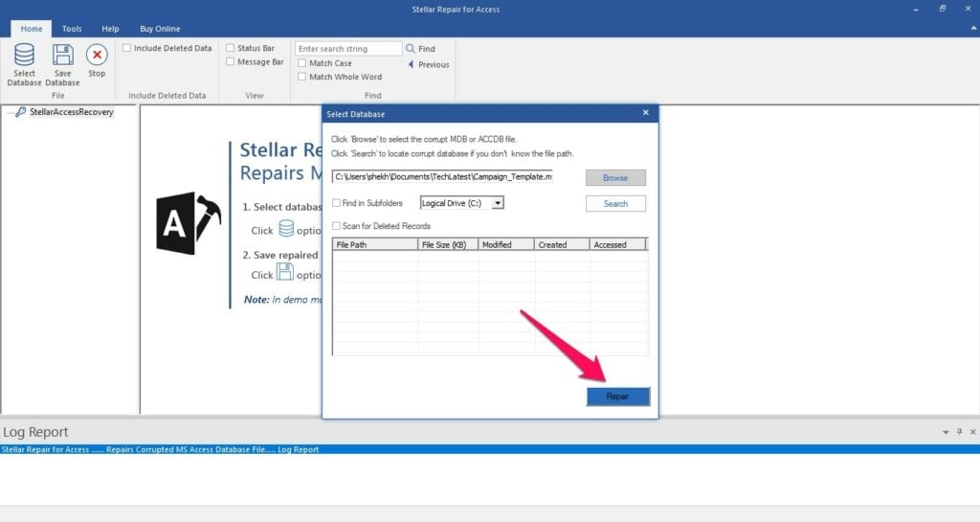The width and height of the screenshot is (980, 522).
Task: Check the Match Case option
Action: (x=301, y=63)
